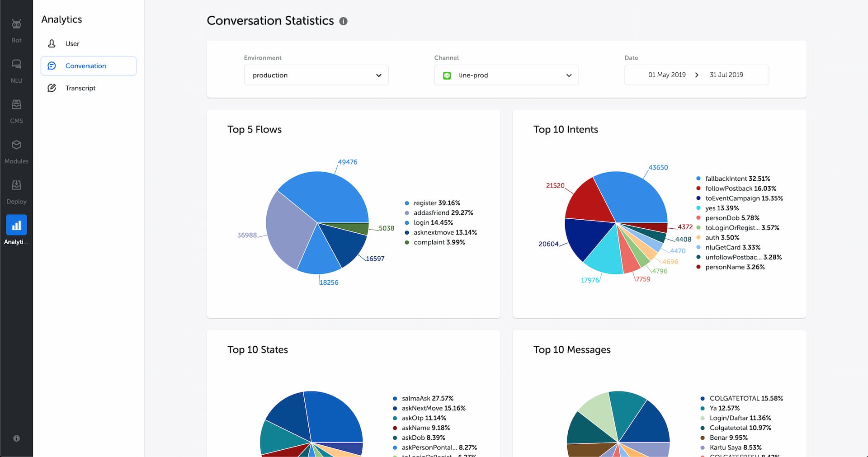Viewport: 868px width, 457px height.
Task: Click Kartu Saya 8.53% legend entry
Action: (731, 448)
